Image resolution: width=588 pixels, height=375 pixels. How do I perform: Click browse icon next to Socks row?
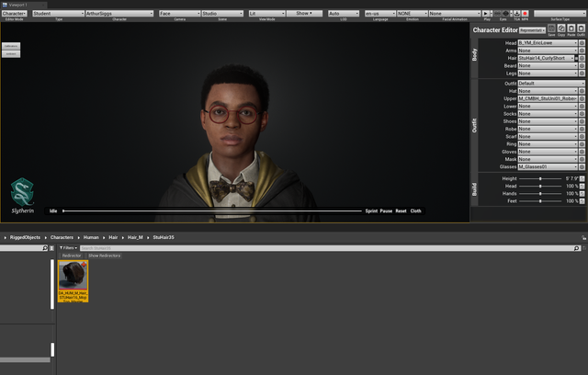[582, 114]
